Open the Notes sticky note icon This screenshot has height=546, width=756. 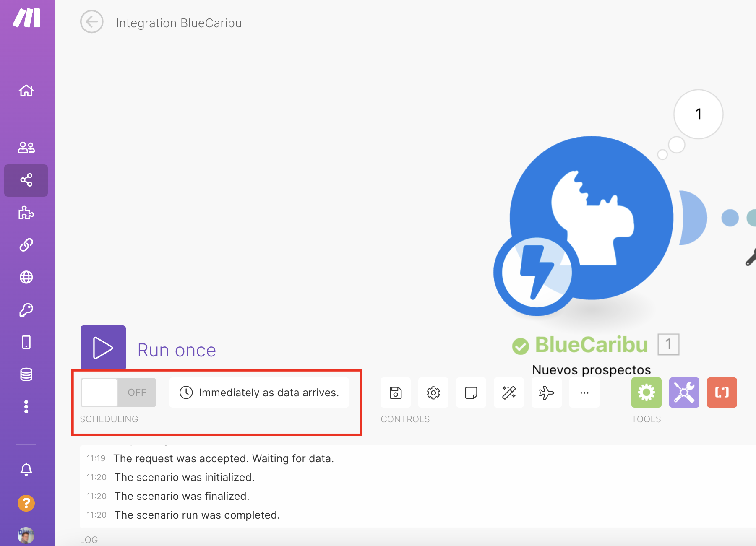[471, 393]
